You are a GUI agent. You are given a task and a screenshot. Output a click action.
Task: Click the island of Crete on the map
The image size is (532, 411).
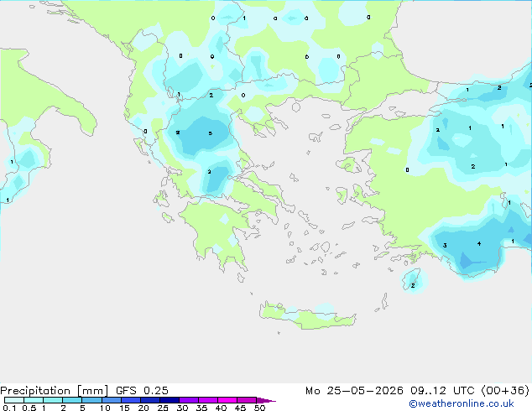[x=307, y=316]
